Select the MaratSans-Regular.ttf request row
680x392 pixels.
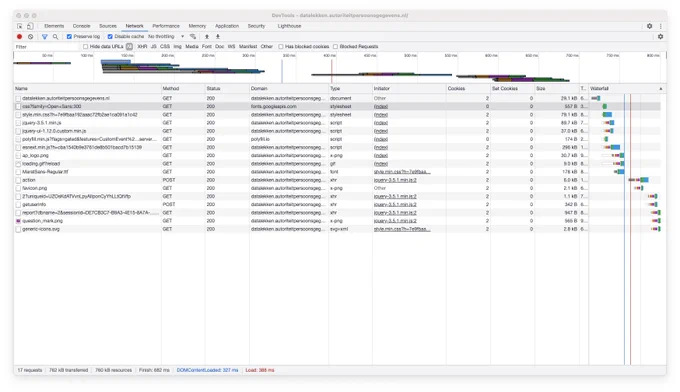click(337, 172)
